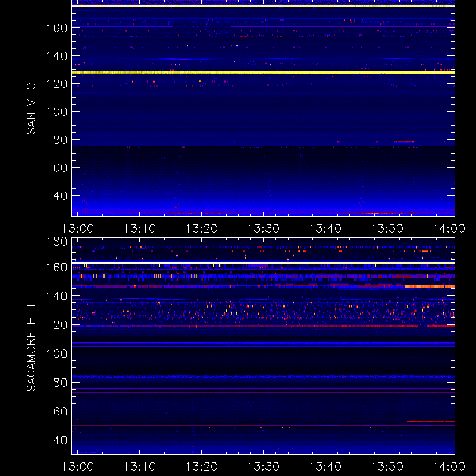Click the 13:40 time label under San Vito plot

point(325,228)
